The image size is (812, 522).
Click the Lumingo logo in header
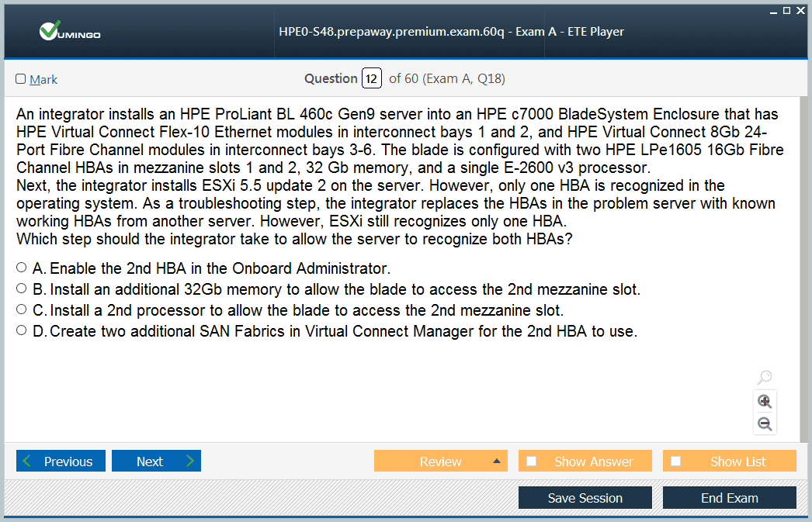70,32
